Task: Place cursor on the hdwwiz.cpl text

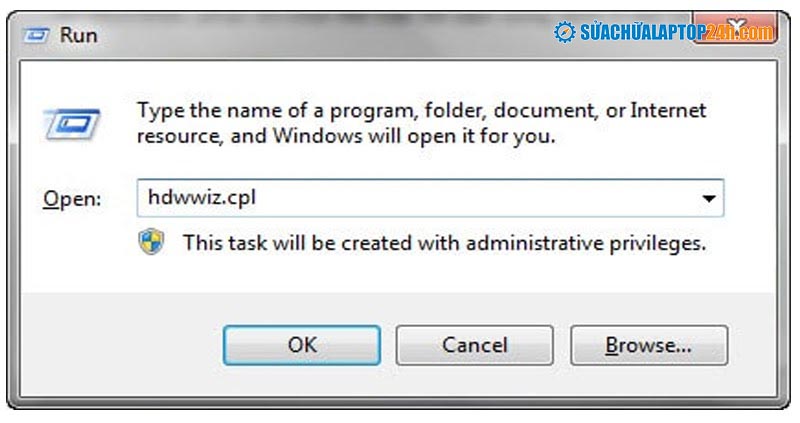Action: pos(202,197)
